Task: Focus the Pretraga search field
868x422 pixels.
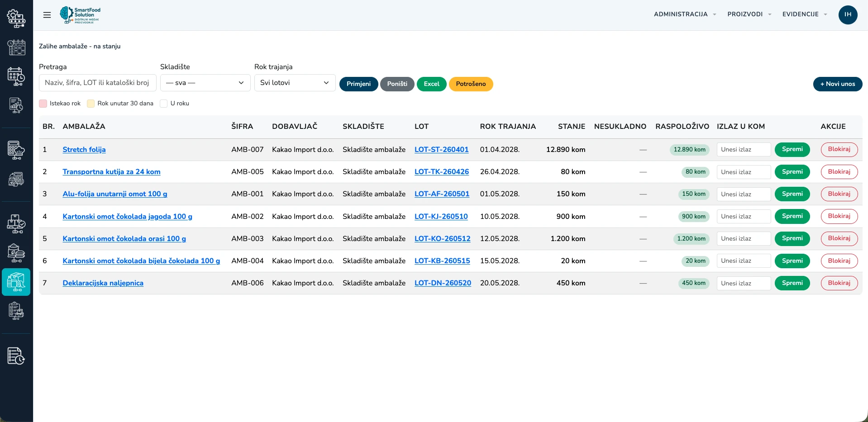Action: [98, 83]
